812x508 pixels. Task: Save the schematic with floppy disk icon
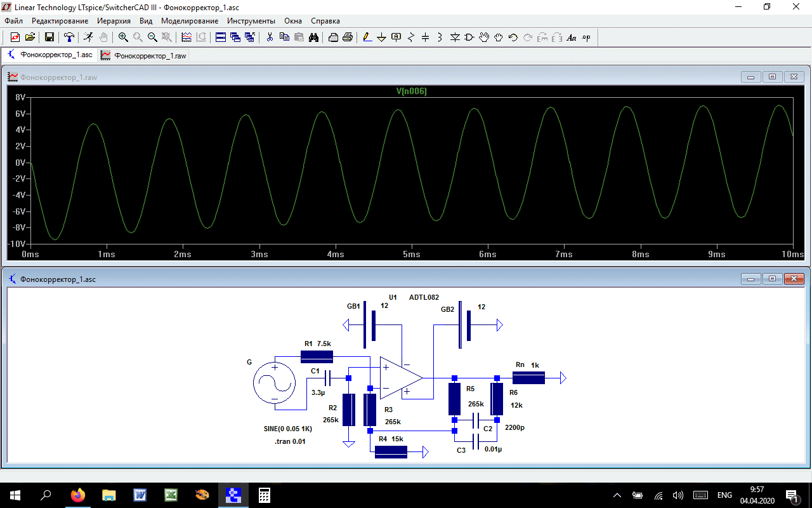49,37
